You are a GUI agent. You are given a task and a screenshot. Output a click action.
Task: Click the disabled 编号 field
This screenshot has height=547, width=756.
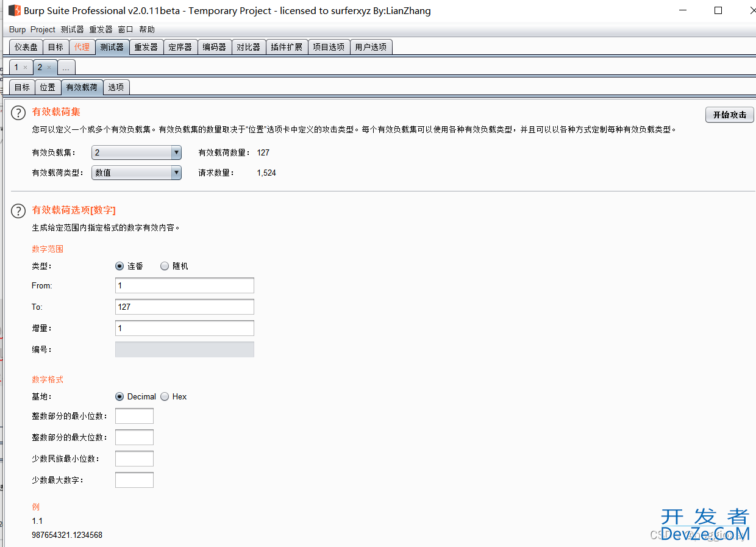click(x=185, y=349)
